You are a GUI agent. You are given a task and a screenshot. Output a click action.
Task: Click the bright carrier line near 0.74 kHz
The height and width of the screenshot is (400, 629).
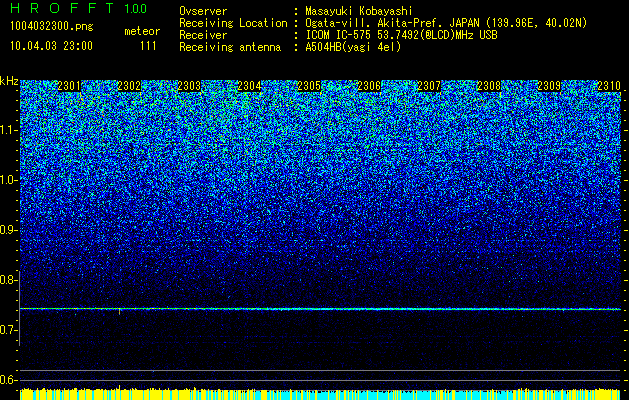320,309
